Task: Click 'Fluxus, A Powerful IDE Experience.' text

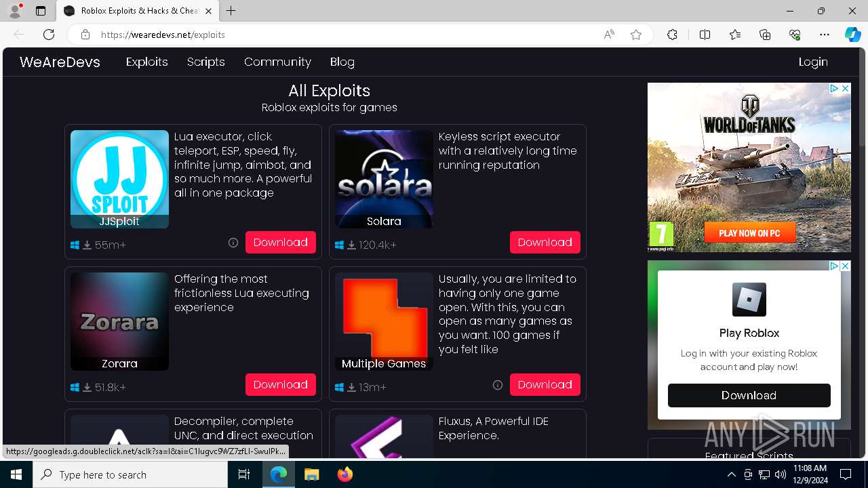Action: pyautogui.click(x=494, y=428)
